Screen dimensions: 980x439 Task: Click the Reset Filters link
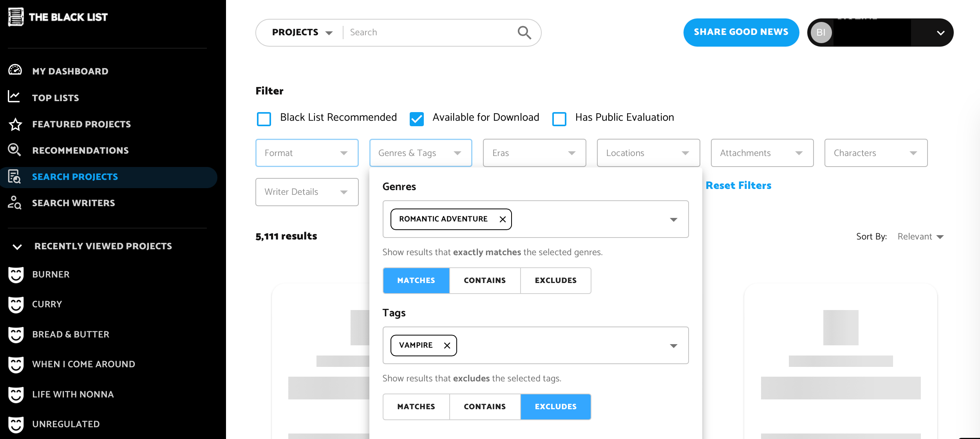(738, 185)
